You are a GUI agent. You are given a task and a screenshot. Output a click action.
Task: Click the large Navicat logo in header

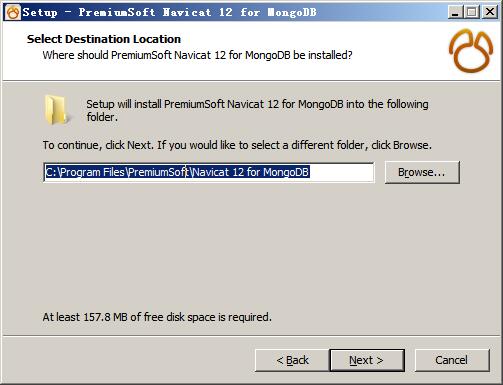tap(471, 51)
